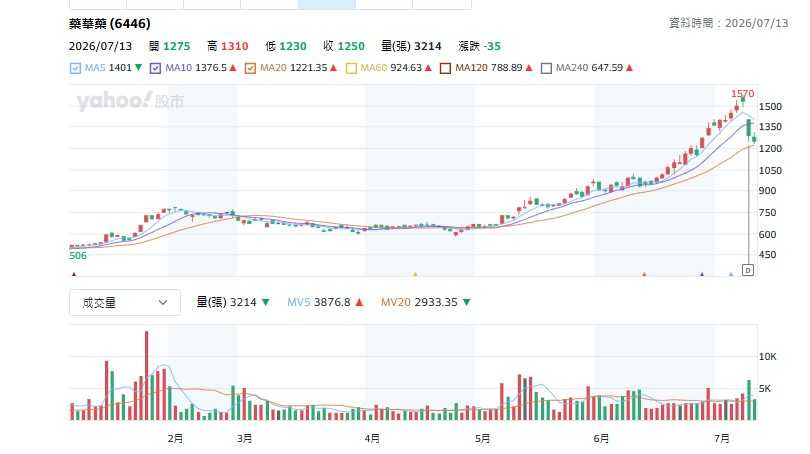The width and height of the screenshot is (810, 454).
Task: Click the high price 高 1310
Action: 228,46
